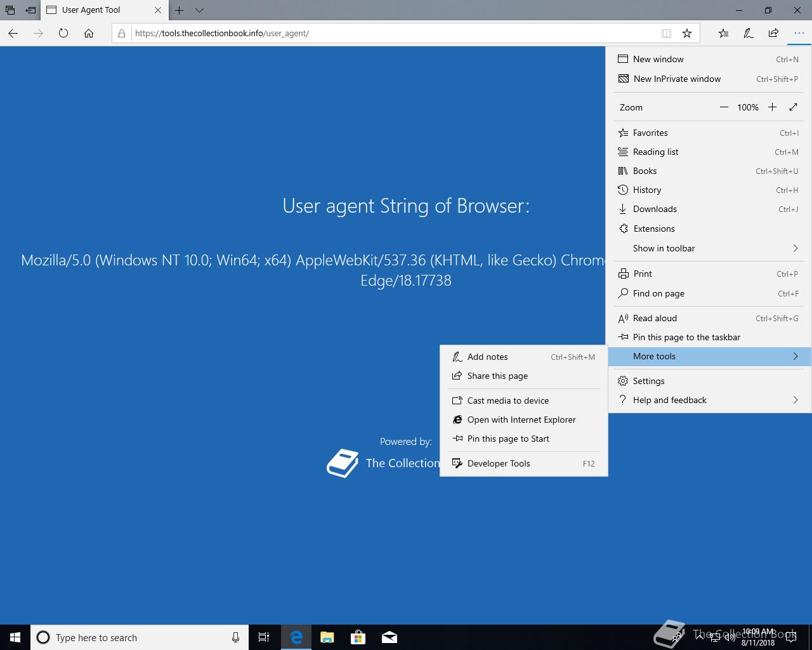Screen dimensions: 812x650
Task: Open Settings from the menu
Action: tap(708, 381)
